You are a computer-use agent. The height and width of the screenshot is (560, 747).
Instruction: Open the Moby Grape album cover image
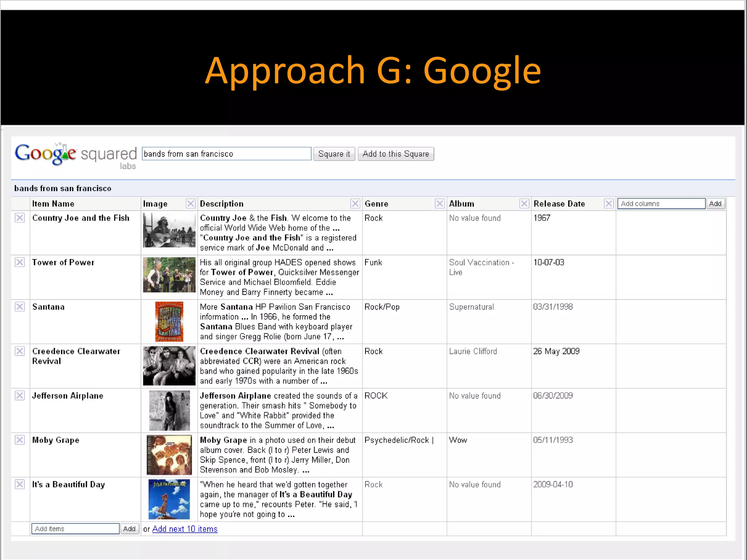coord(169,455)
